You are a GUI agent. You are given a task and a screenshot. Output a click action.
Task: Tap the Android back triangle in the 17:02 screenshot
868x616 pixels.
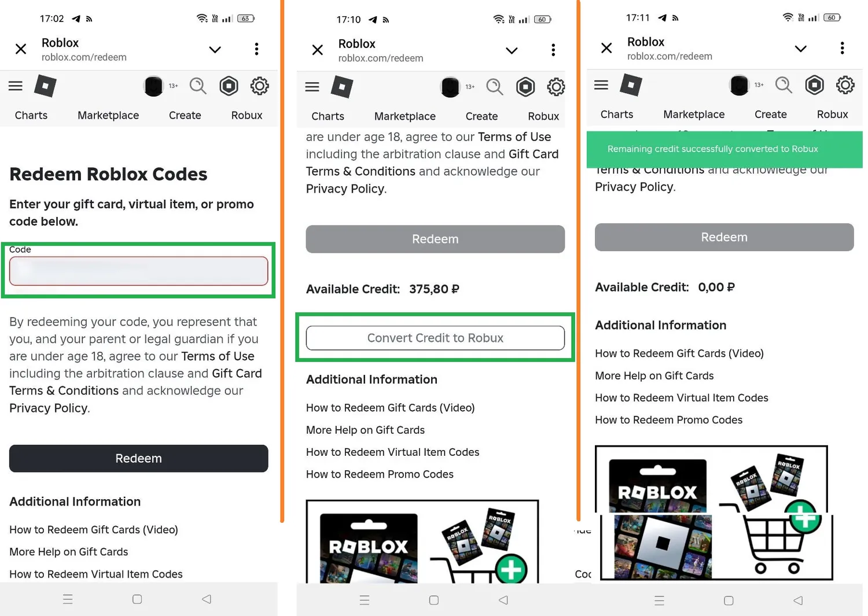(207, 599)
